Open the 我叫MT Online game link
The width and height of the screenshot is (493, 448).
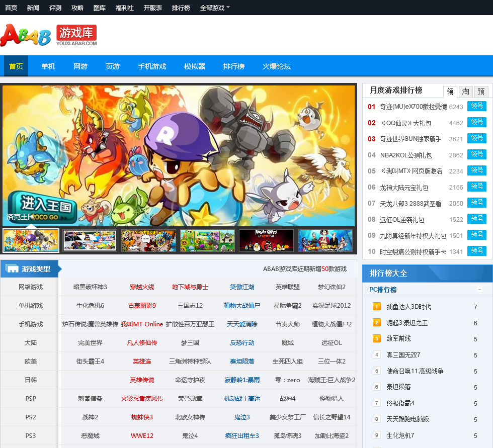pyautogui.click(x=142, y=324)
